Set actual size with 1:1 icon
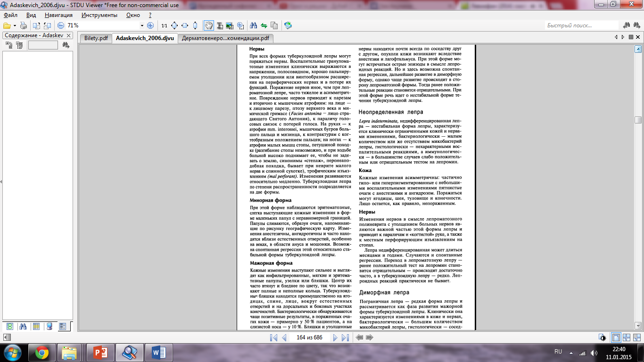Screen dimensions: 644x362 coord(164,25)
